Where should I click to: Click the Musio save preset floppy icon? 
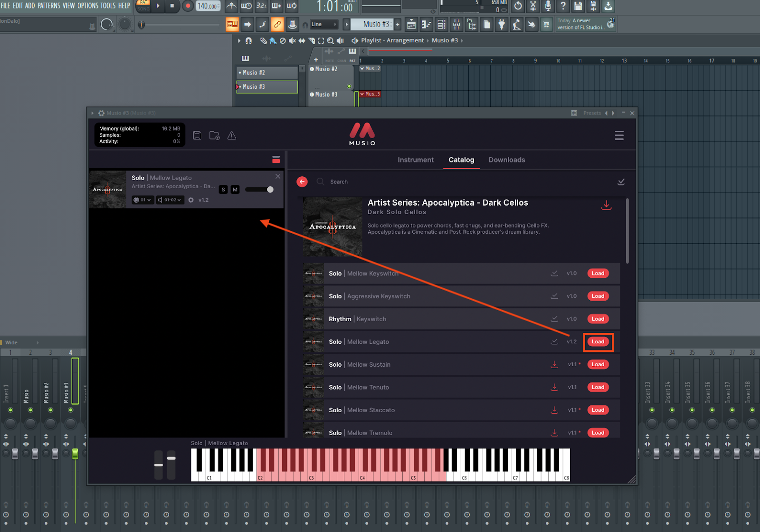pos(197,136)
